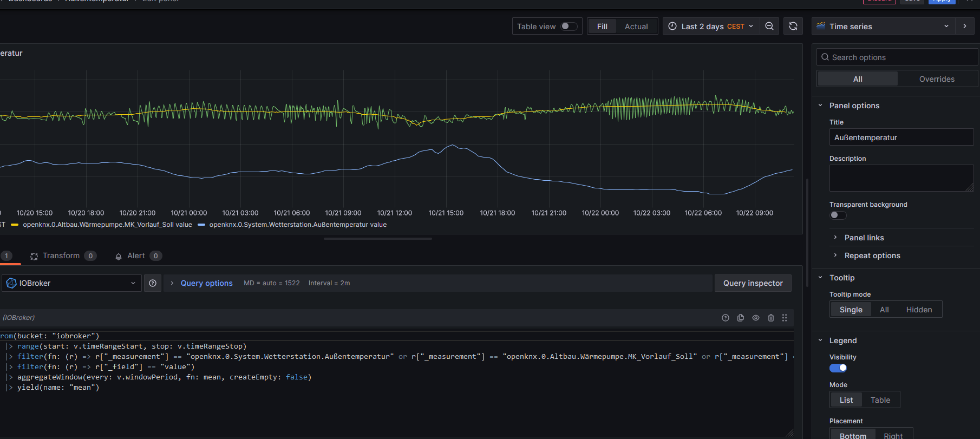Open the Transform tab
Viewport: 980px width, 439px height.
tap(63, 256)
